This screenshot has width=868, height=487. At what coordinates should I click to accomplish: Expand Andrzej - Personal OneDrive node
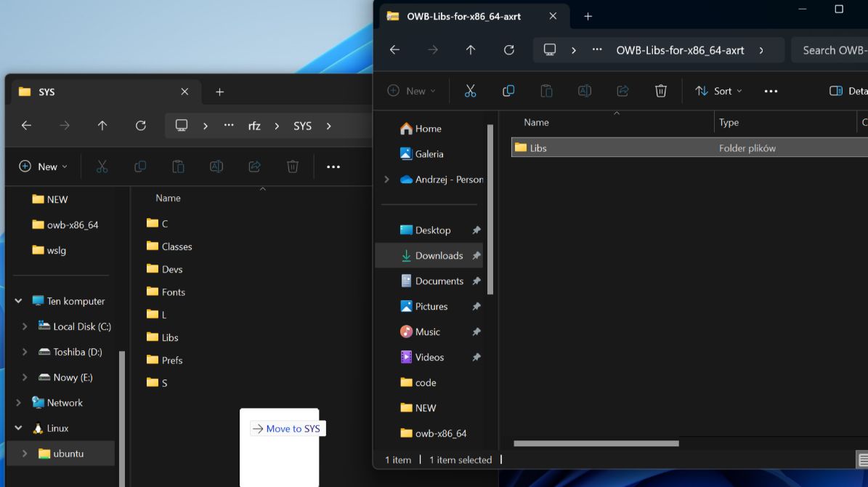tap(387, 180)
